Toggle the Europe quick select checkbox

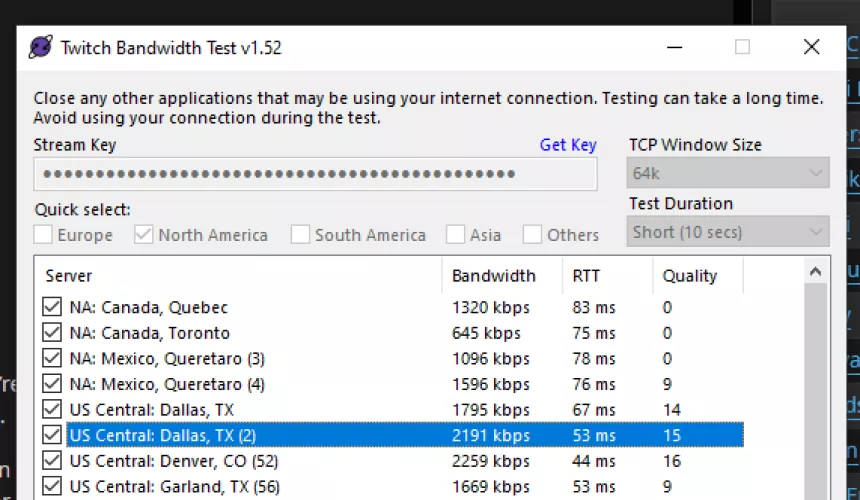[x=44, y=235]
